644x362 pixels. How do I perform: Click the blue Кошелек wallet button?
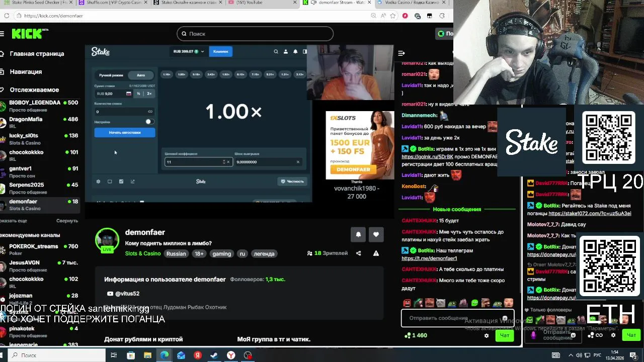(x=220, y=51)
